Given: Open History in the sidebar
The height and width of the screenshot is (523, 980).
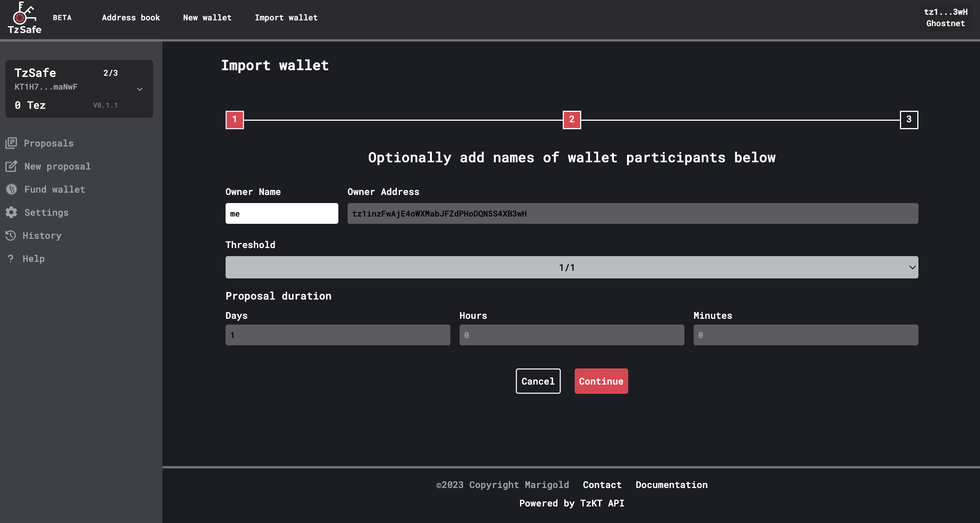Looking at the screenshot, I should point(42,235).
